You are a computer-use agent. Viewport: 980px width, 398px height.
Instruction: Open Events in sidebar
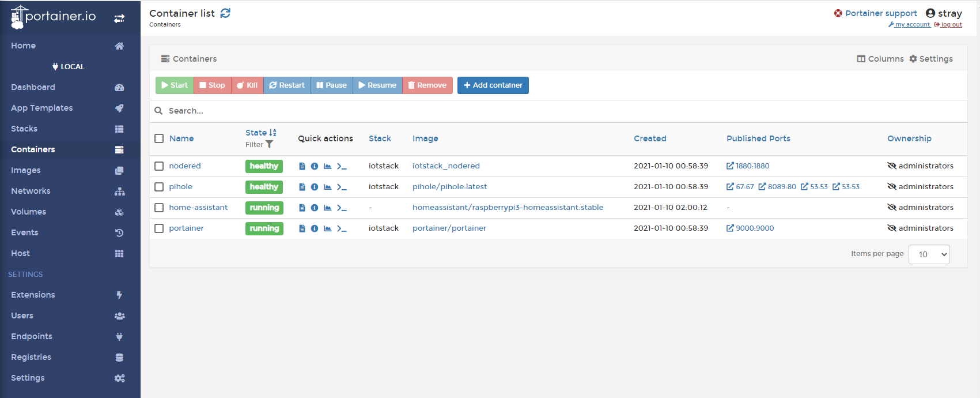tap(70, 232)
